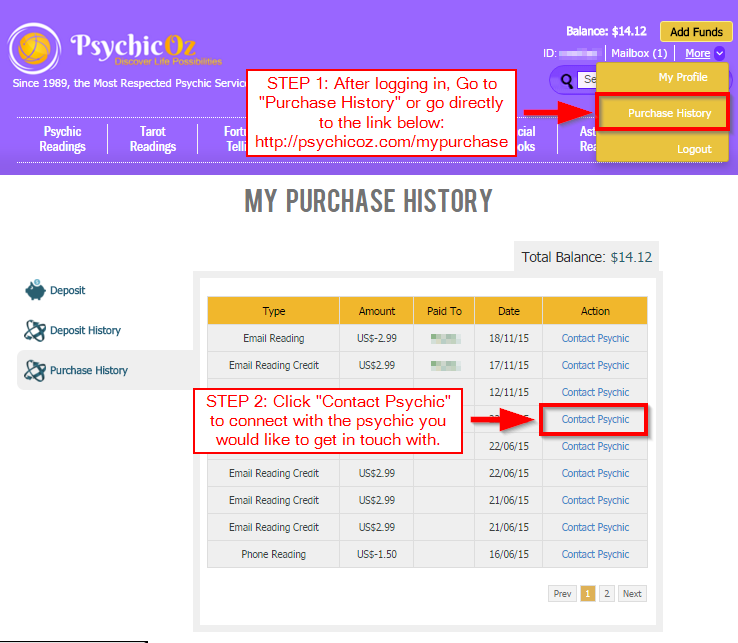Click the Purchase History sidebar atom icon
Screen dimensions: 738x643
(35, 370)
